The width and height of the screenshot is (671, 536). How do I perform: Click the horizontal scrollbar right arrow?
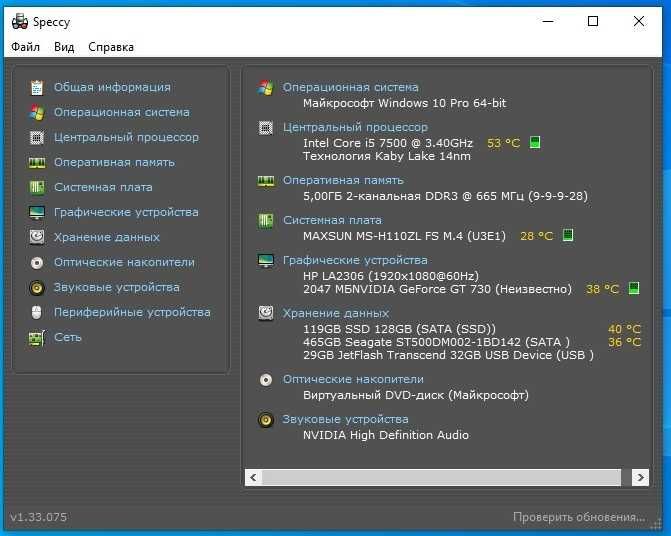(x=640, y=477)
